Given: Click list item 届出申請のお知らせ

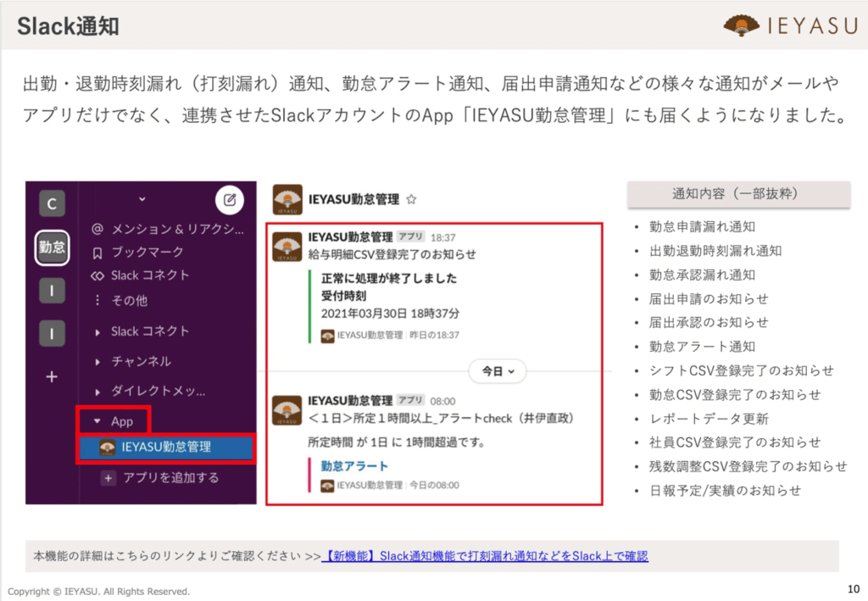Looking at the screenshot, I should tap(709, 299).
